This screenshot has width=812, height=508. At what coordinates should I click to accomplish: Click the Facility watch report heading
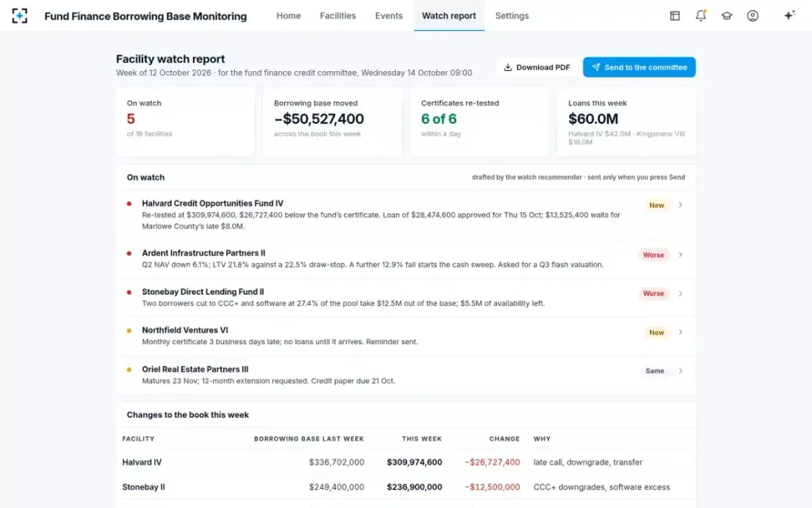[x=171, y=59]
